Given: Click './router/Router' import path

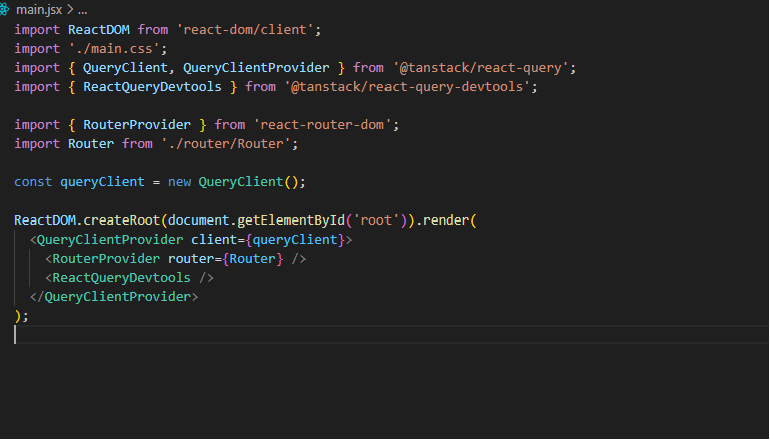Looking at the screenshot, I should 226,144.
